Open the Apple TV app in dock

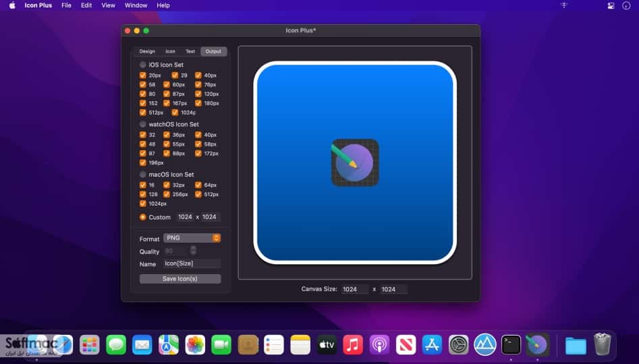(327, 345)
